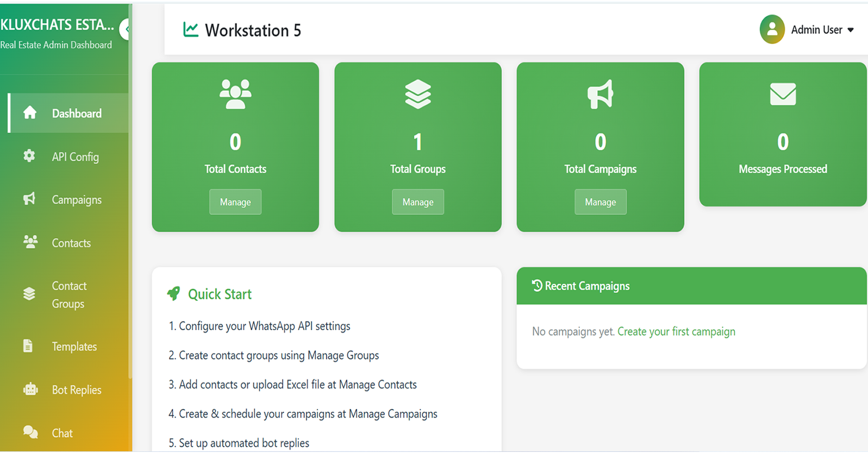
Task: Click the API Config gear icon
Action: [29, 156]
